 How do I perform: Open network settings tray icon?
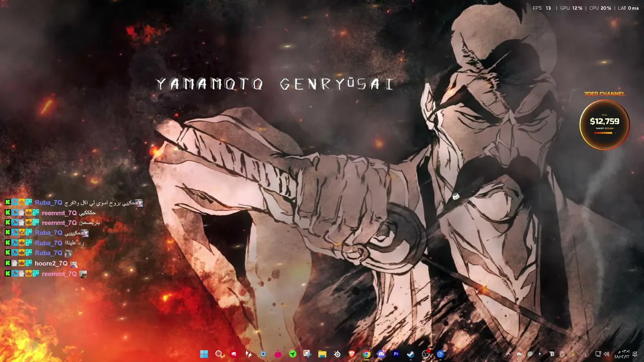598,354
